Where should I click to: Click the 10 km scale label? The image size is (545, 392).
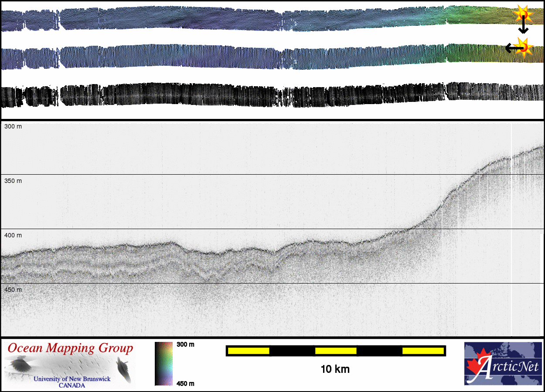click(x=335, y=369)
